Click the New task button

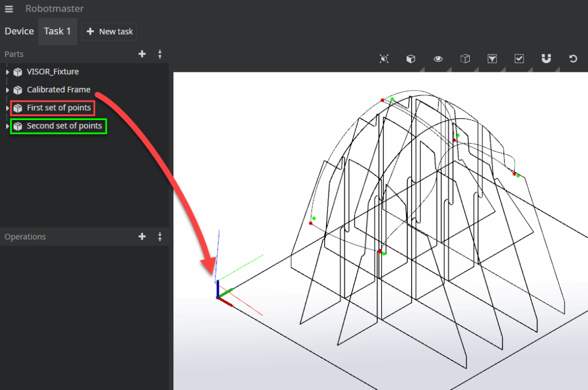[x=109, y=32]
